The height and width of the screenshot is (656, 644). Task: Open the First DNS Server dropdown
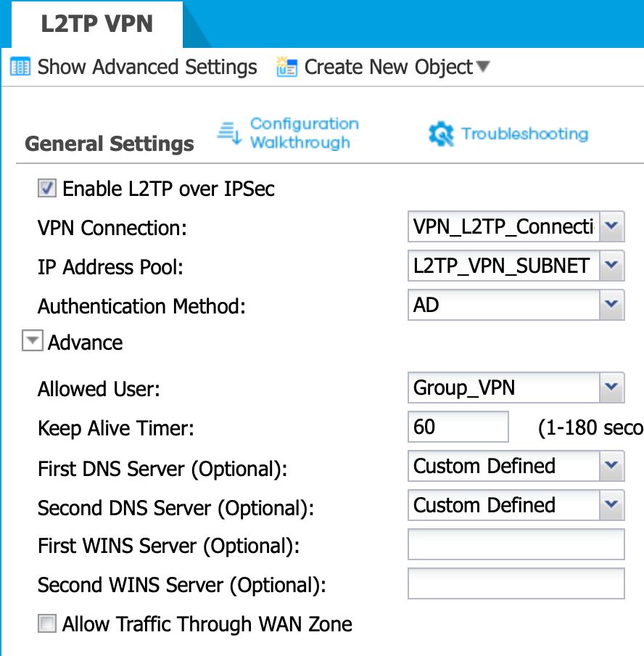(611, 466)
